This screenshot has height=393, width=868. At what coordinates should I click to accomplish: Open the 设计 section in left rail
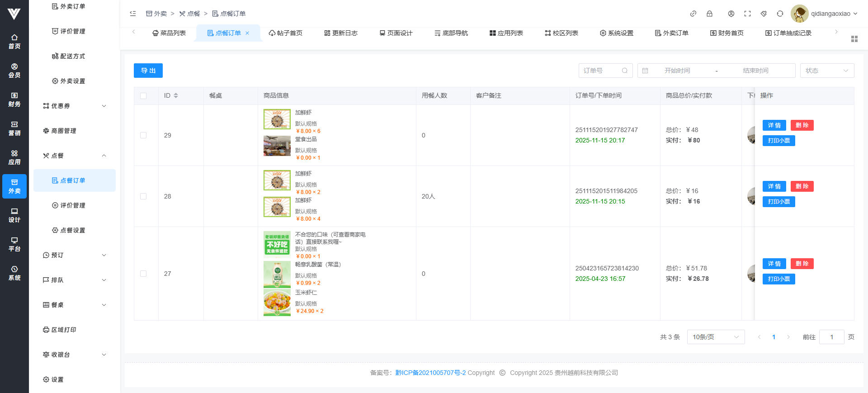pyautogui.click(x=14, y=215)
